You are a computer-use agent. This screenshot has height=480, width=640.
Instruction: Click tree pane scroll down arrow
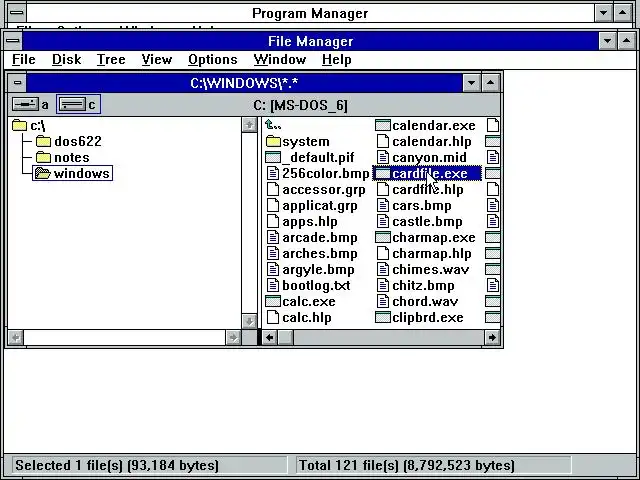(249, 321)
